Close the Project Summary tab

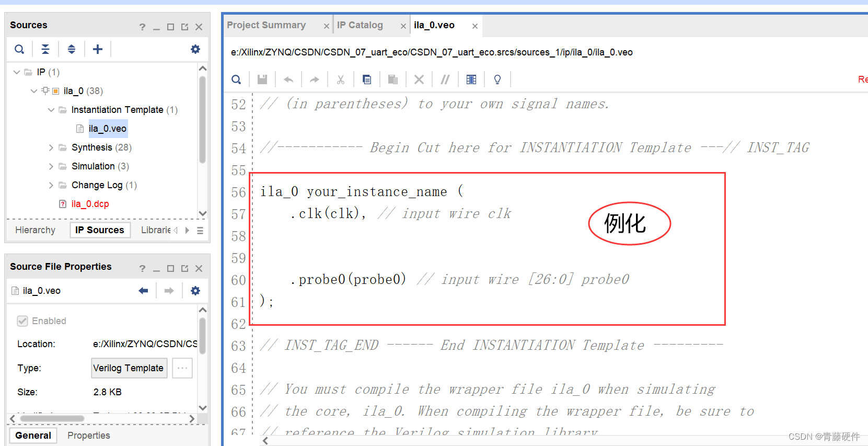[x=327, y=26]
